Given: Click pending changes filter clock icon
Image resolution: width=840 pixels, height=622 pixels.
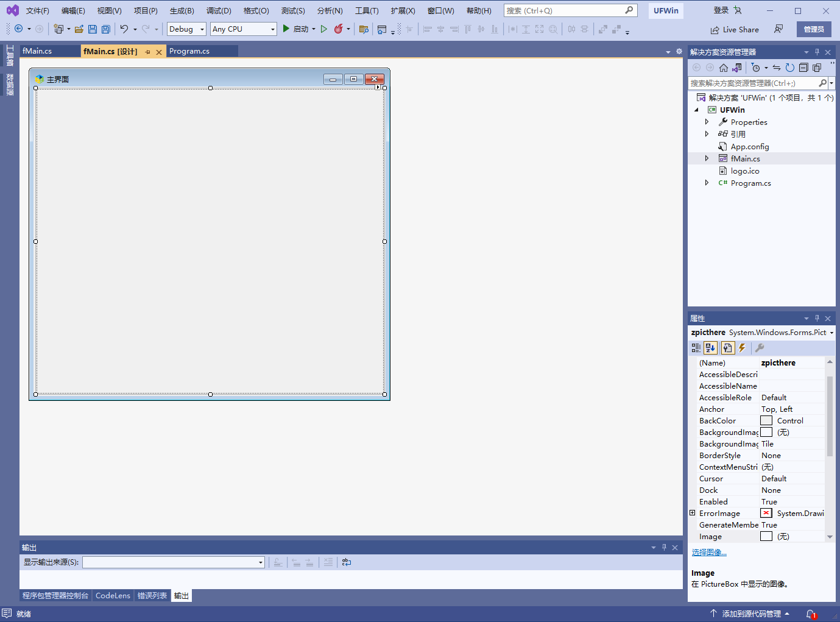Looking at the screenshot, I should [756, 68].
